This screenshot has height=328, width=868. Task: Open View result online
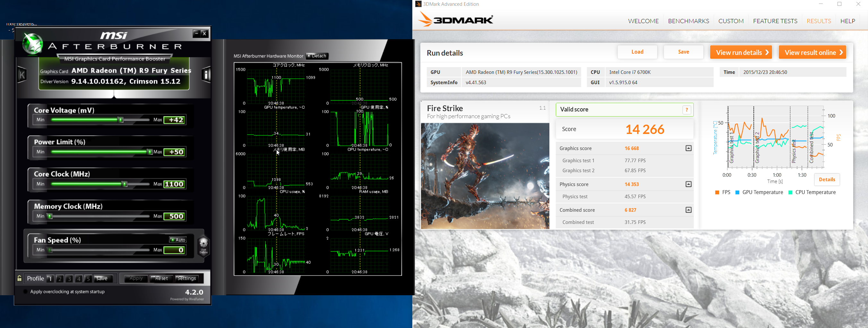click(812, 52)
